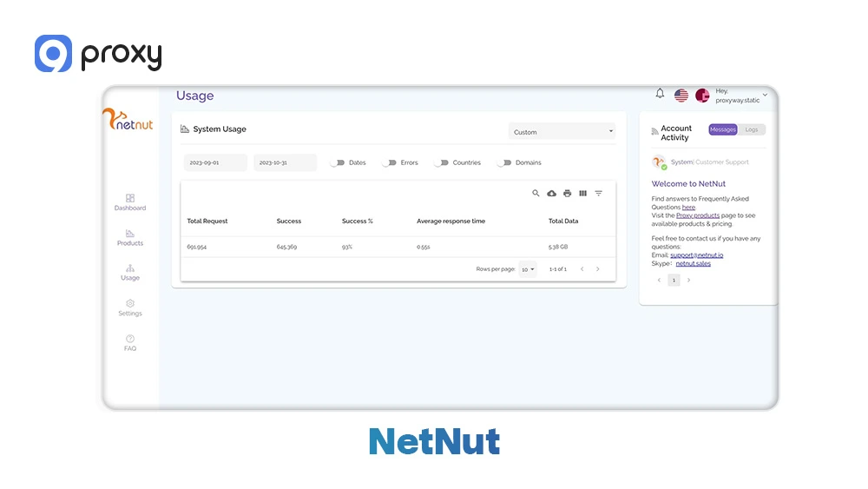Select the Messages tab
The height and width of the screenshot is (489, 868).
tap(723, 129)
